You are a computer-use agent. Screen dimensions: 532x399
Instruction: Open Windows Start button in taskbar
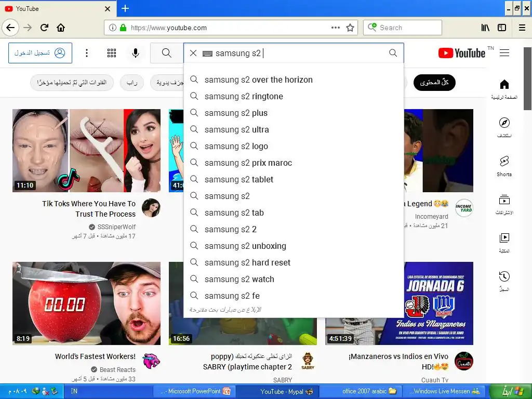[x=510, y=391]
